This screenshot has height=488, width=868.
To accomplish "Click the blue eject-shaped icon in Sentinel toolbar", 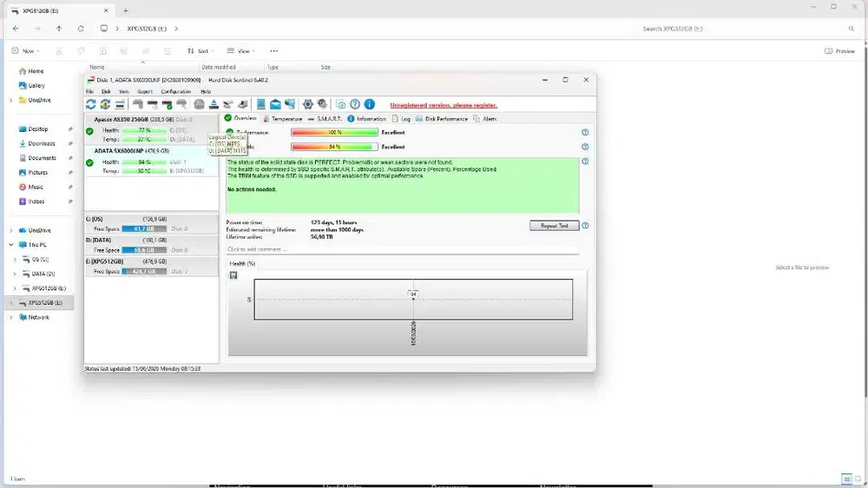I will [x=214, y=104].
